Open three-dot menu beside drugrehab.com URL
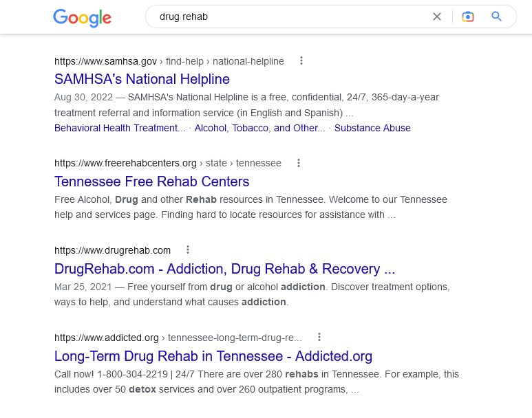 coord(188,250)
